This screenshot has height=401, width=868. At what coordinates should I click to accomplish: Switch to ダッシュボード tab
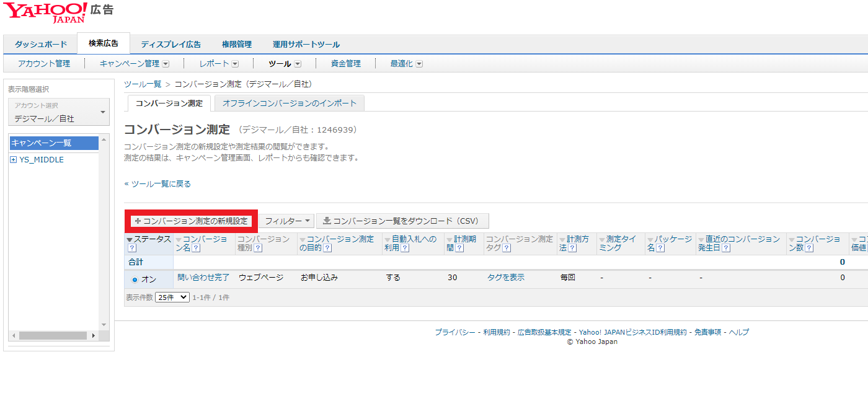pos(40,44)
